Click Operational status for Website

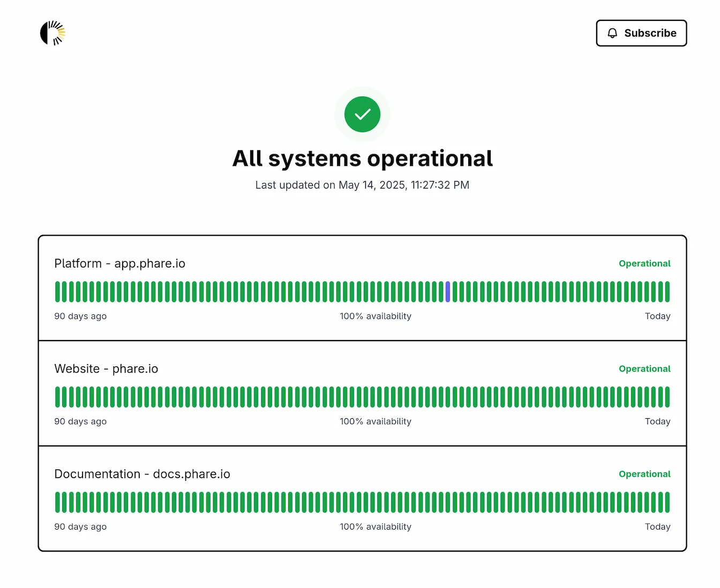tap(644, 369)
